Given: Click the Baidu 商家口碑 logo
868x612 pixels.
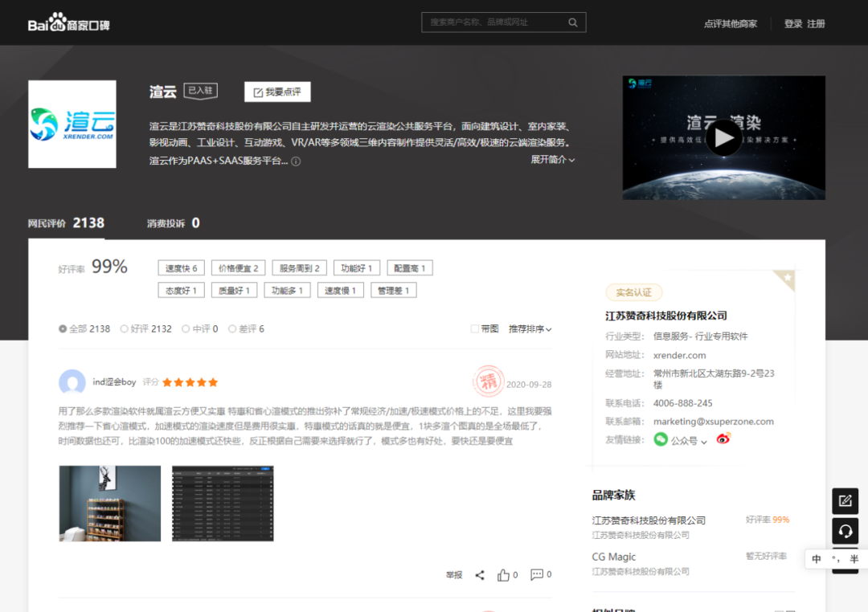Looking at the screenshot, I should [x=68, y=24].
